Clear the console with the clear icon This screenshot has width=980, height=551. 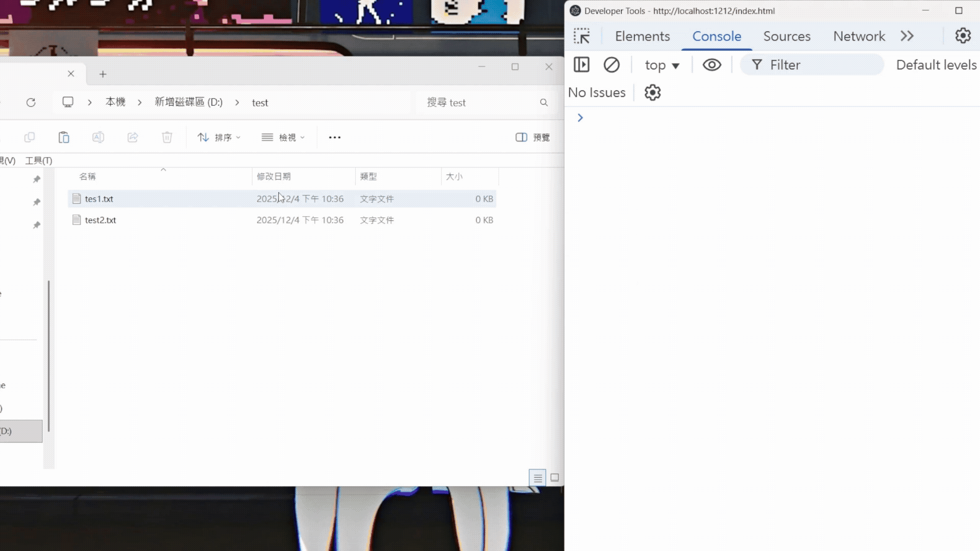[x=611, y=65]
